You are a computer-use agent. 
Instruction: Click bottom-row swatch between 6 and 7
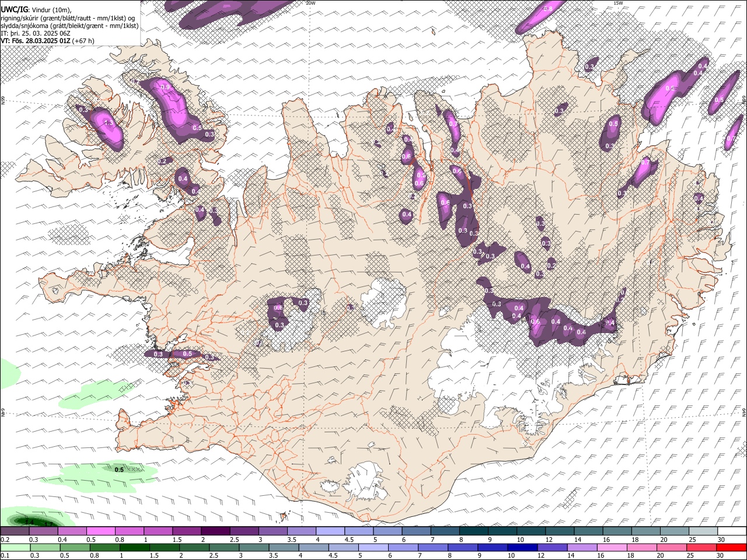click(403, 547)
